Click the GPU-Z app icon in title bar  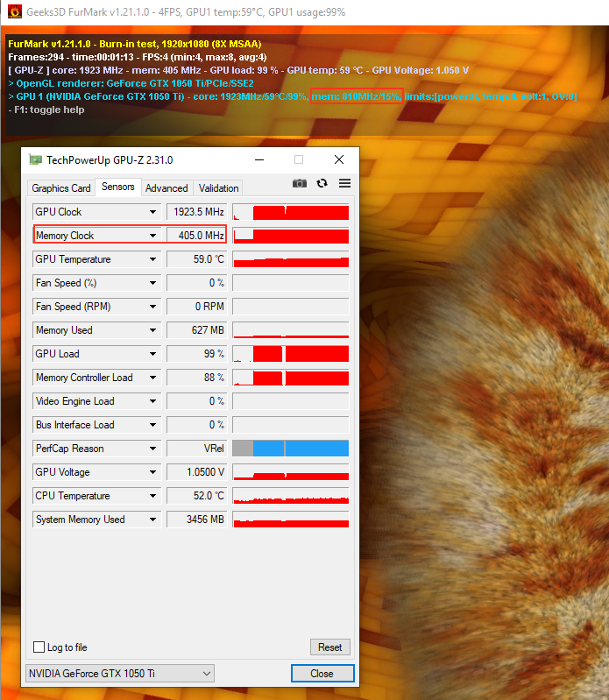pos(35,159)
